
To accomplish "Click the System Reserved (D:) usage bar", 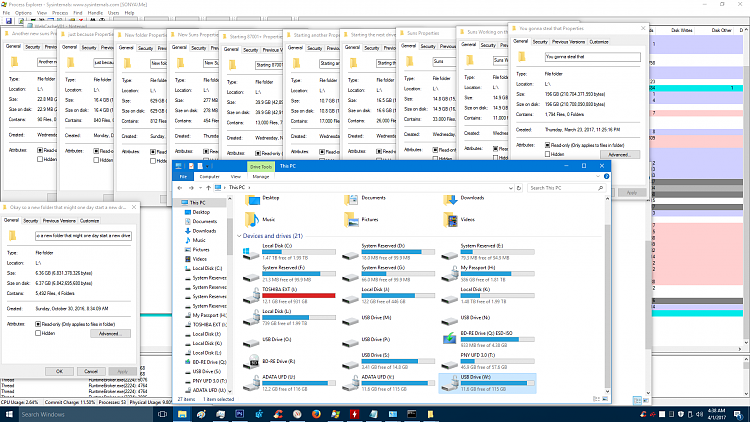I will 398,252.
